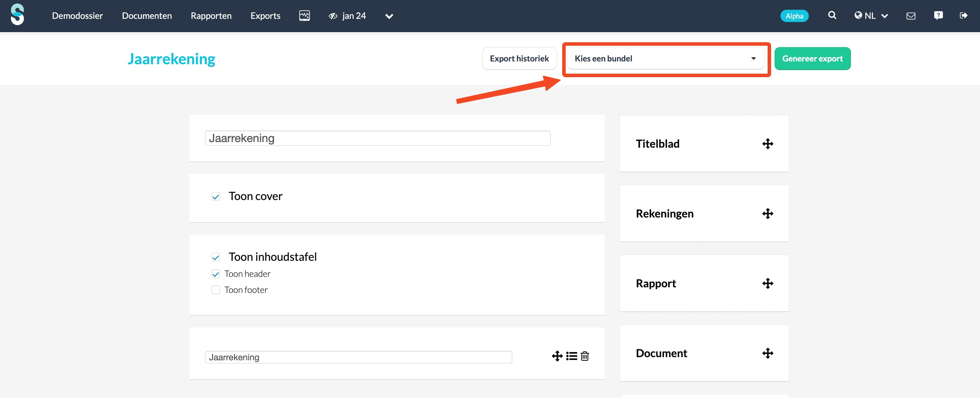Click the Silverfin logo icon
This screenshot has height=398, width=980.
click(17, 15)
